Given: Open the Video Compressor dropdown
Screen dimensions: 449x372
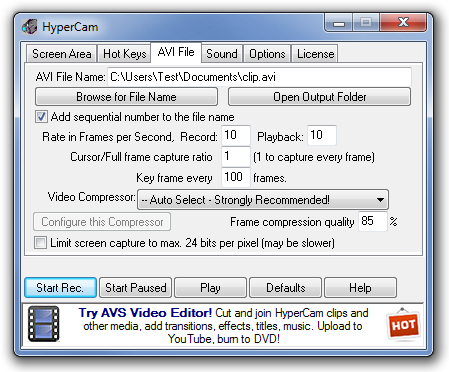Looking at the screenshot, I should pyautogui.click(x=263, y=200).
